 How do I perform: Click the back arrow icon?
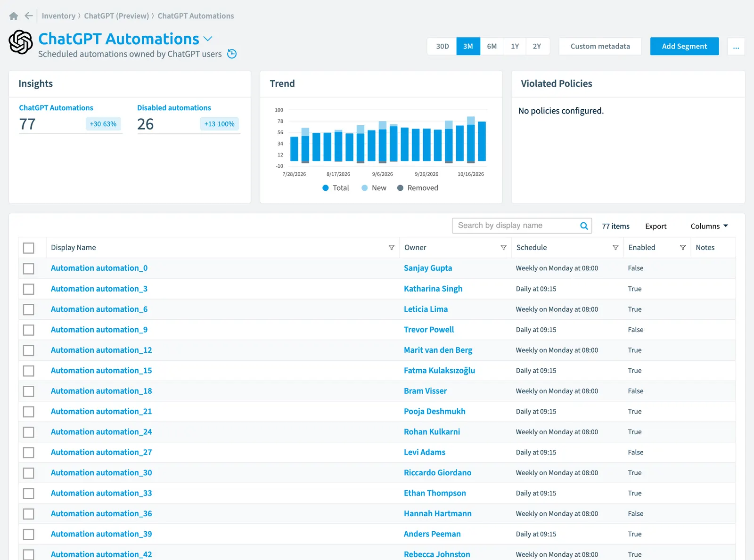(x=29, y=16)
